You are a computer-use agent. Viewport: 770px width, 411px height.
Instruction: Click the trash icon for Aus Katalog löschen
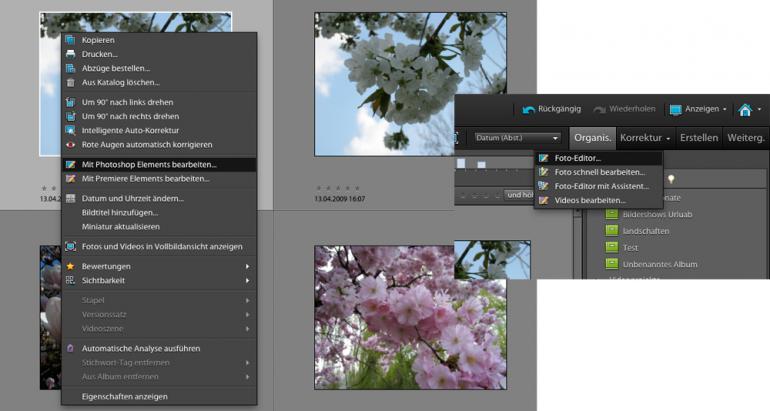click(x=70, y=82)
